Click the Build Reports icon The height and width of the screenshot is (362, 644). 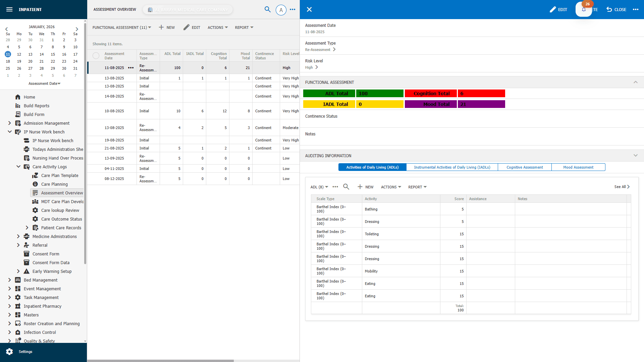click(x=18, y=106)
